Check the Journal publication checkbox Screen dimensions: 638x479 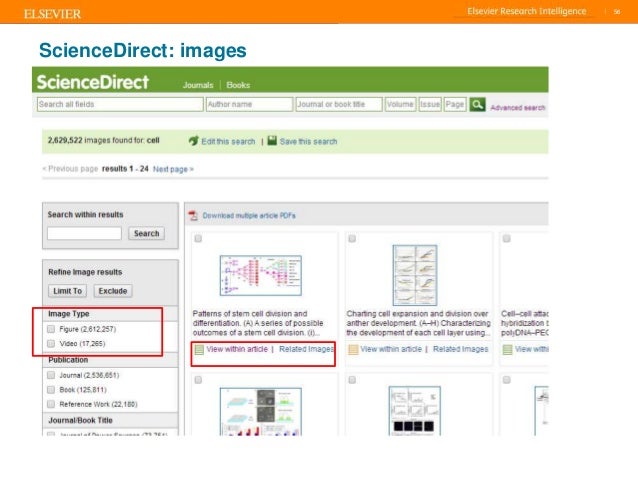click(51, 375)
